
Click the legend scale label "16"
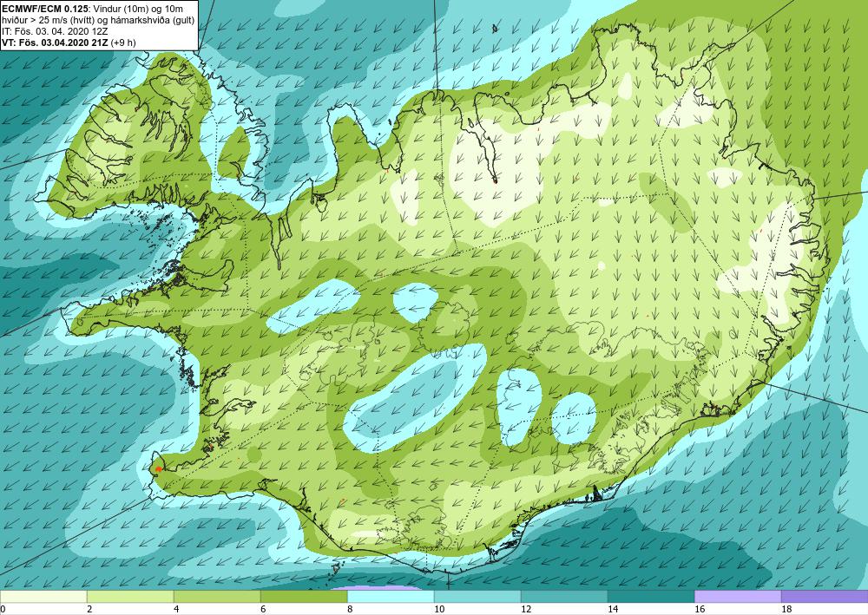click(700, 609)
